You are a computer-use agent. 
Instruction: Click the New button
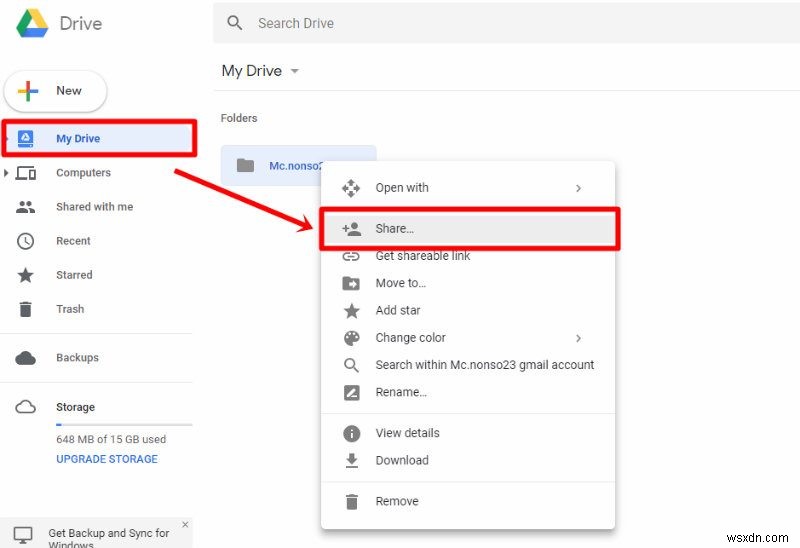(56, 91)
